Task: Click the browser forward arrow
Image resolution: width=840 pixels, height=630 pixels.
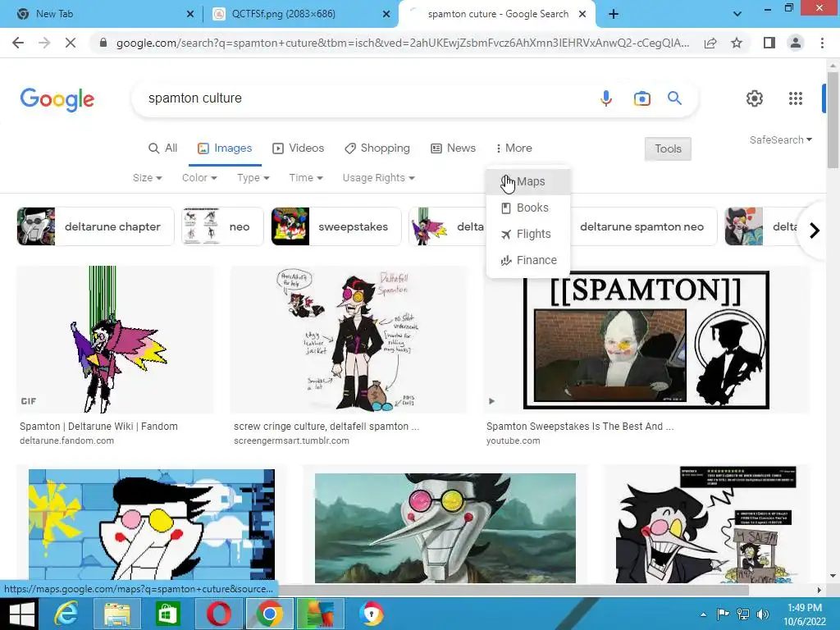Action: click(x=44, y=43)
